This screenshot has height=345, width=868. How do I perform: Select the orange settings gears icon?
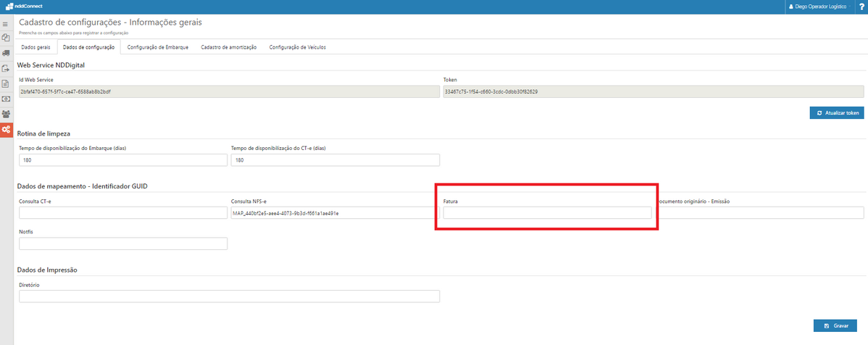(x=6, y=129)
